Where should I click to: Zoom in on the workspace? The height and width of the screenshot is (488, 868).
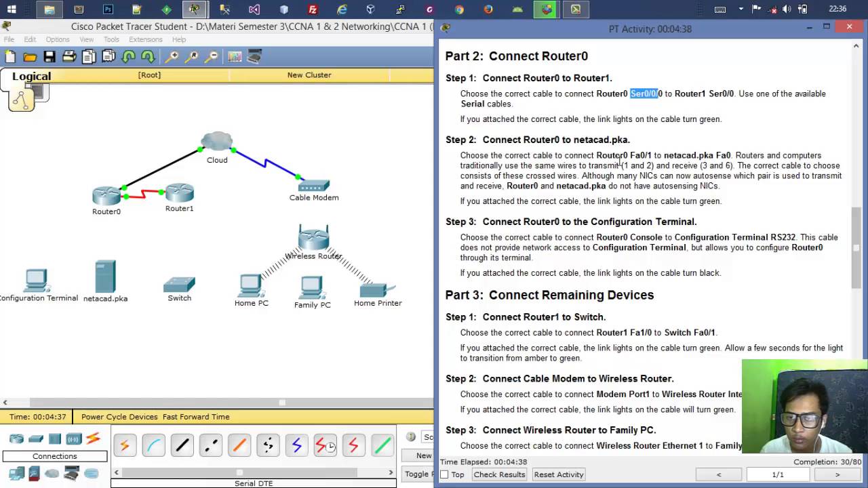coord(173,57)
